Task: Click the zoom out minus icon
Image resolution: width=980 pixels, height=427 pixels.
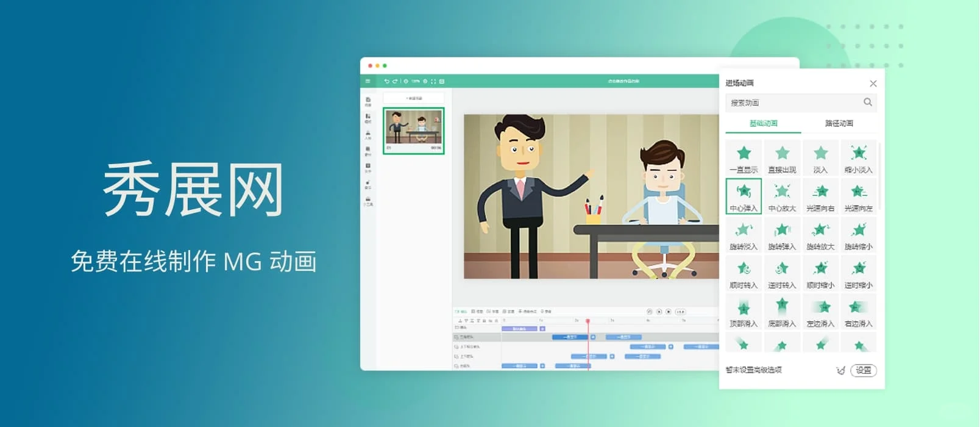Action: tap(406, 81)
